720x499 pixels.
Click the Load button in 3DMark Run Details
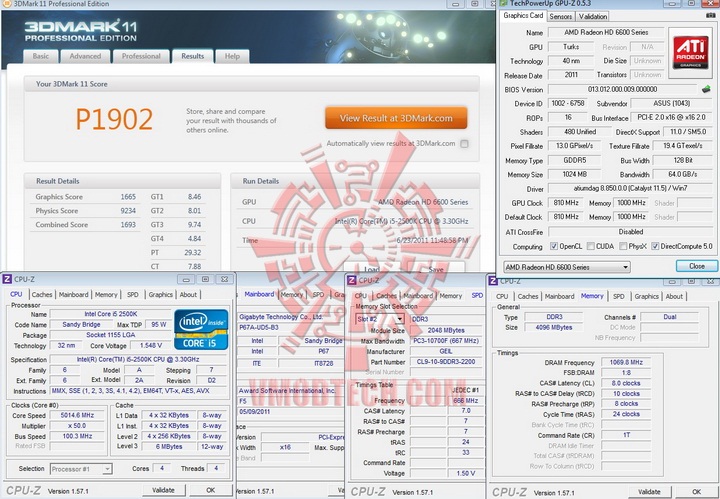372,268
